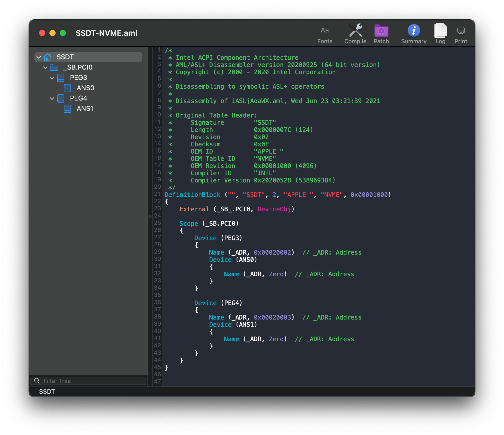Click the sidebar divider handle dot

pyautogui.click(x=150, y=216)
